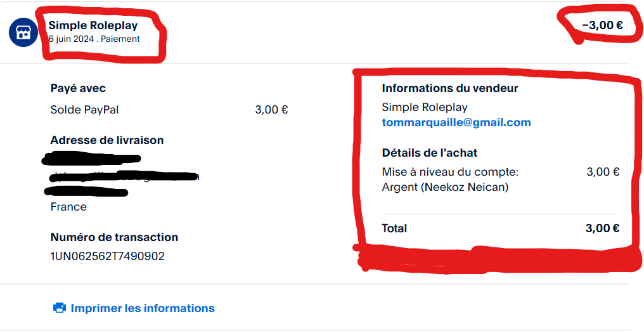644x333 pixels.
Task: Click the 6 juin 2024 . Paiement date text
Action: [x=94, y=39]
